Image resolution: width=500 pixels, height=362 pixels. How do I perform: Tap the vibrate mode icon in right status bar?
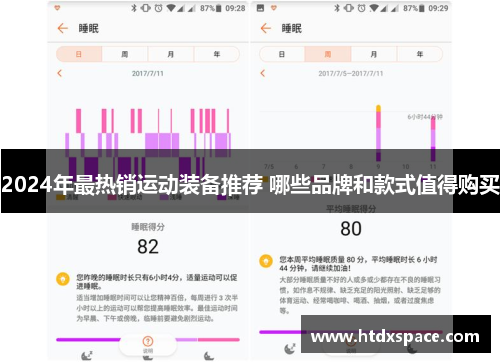point(349,8)
